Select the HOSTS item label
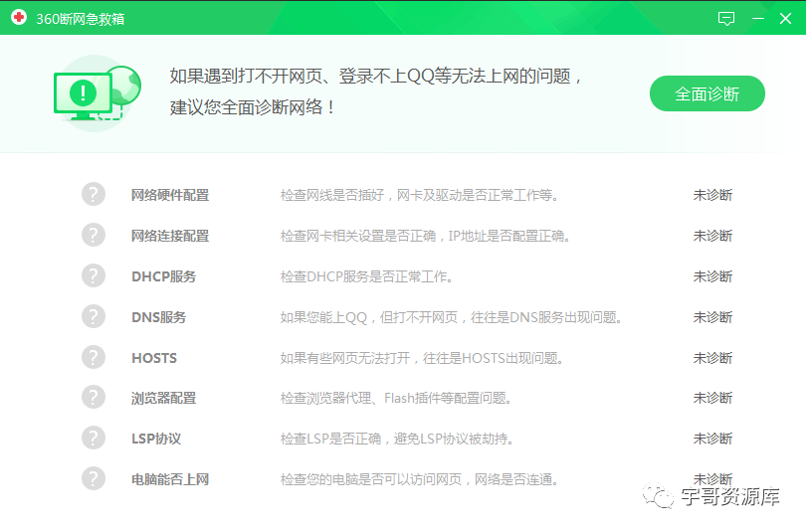Image resolution: width=806 pixels, height=532 pixels. (154, 358)
